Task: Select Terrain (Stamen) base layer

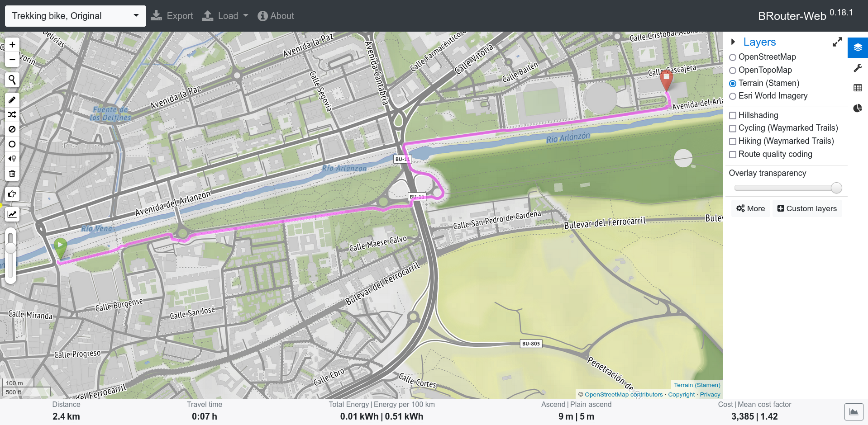Action: click(x=732, y=84)
